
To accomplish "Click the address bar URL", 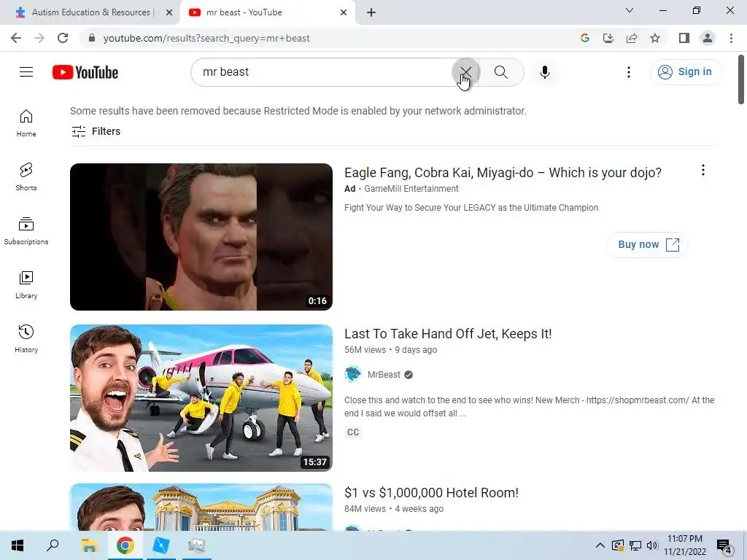I will (206, 38).
